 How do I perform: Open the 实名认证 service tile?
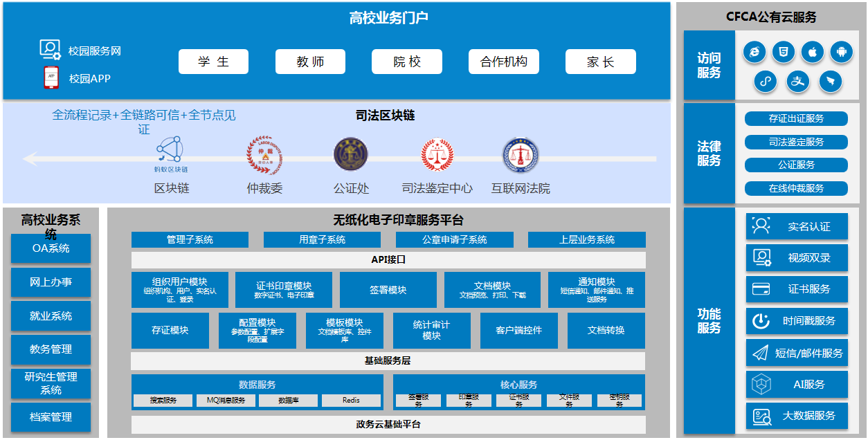point(797,226)
